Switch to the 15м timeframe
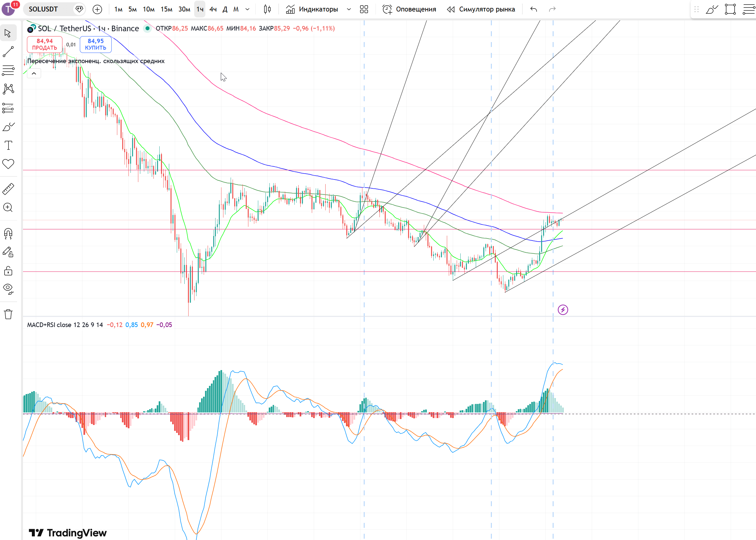756x540 pixels. (166, 9)
